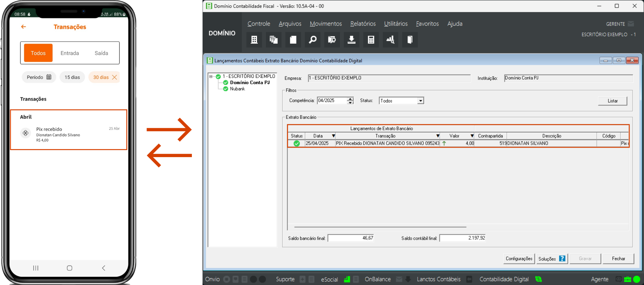Collapse the ESCRITÓRIO EXEMPLO tree node
644x285 pixels.
pyautogui.click(x=211, y=77)
